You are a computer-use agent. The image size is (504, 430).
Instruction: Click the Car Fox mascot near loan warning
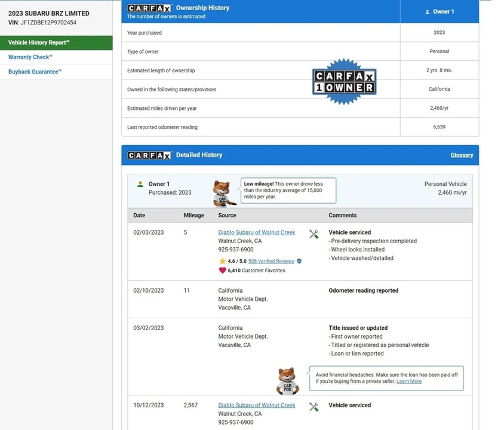point(287,381)
